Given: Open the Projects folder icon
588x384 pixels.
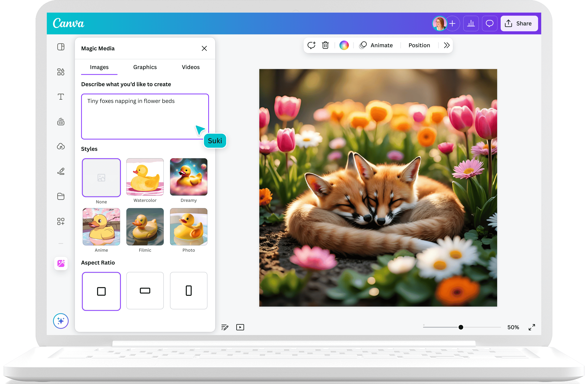Looking at the screenshot, I should coord(61,196).
